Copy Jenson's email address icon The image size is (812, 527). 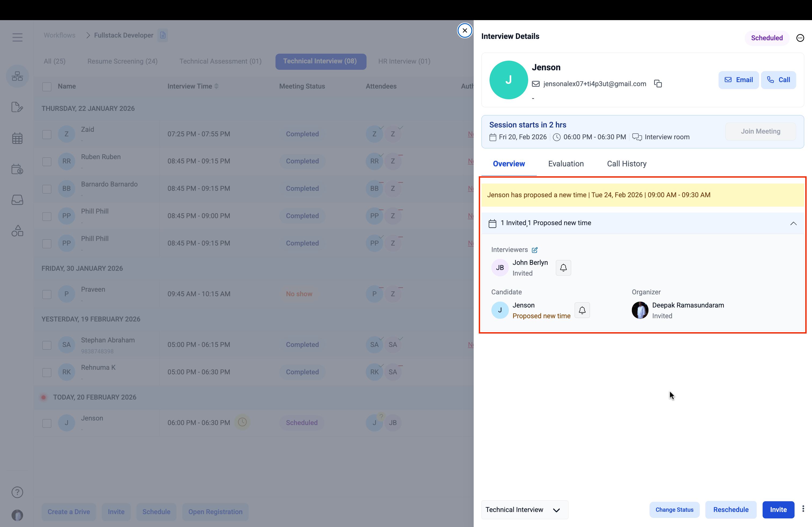658,83
